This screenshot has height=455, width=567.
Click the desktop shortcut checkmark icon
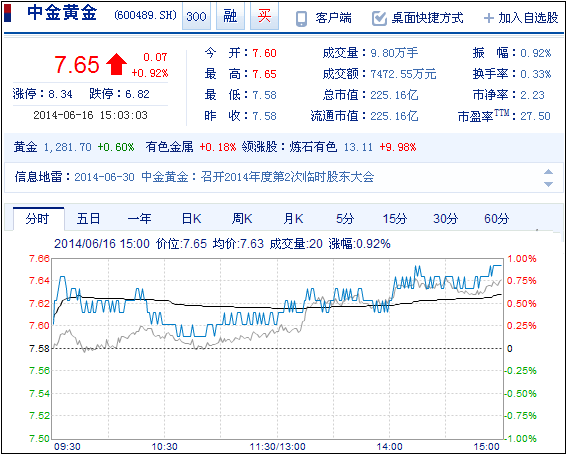[x=379, y=18]
